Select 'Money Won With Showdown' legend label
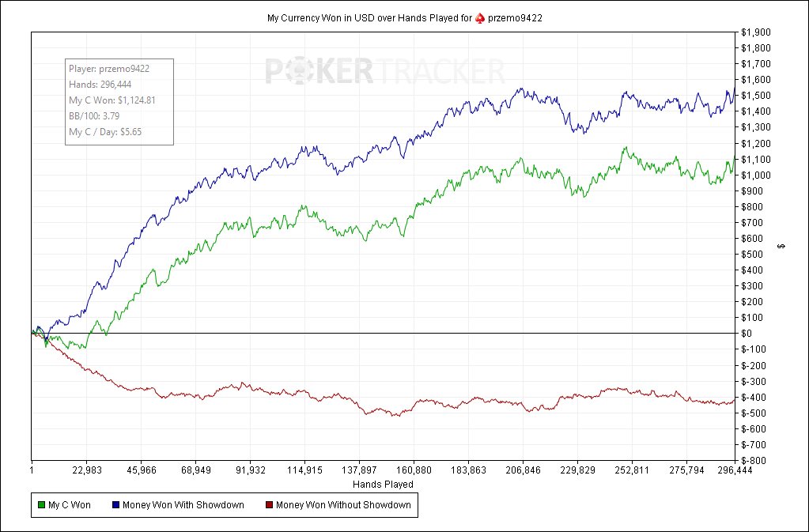The image size is (809, 532). (183, 505)
